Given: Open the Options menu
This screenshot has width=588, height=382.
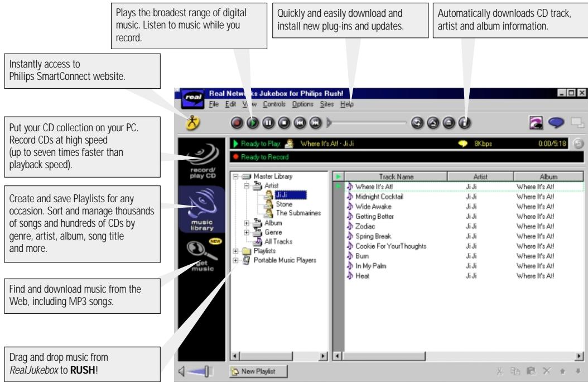Looking at the screenshot, I should (302, 104).
